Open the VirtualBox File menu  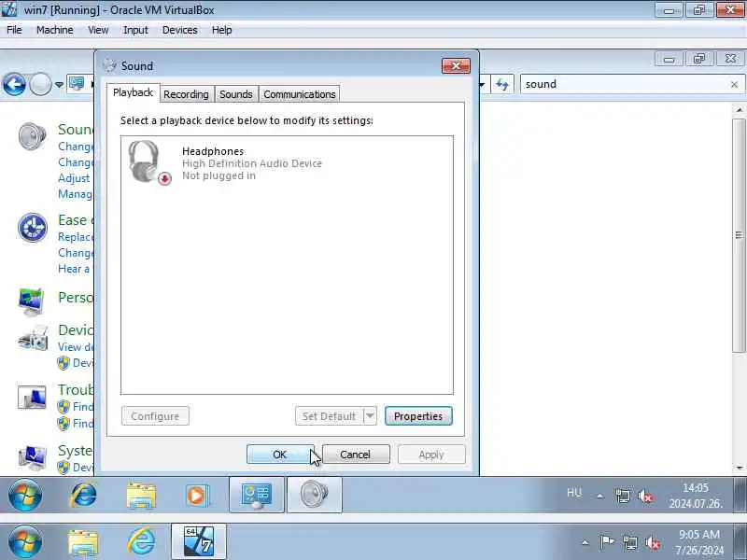[14, 30]
